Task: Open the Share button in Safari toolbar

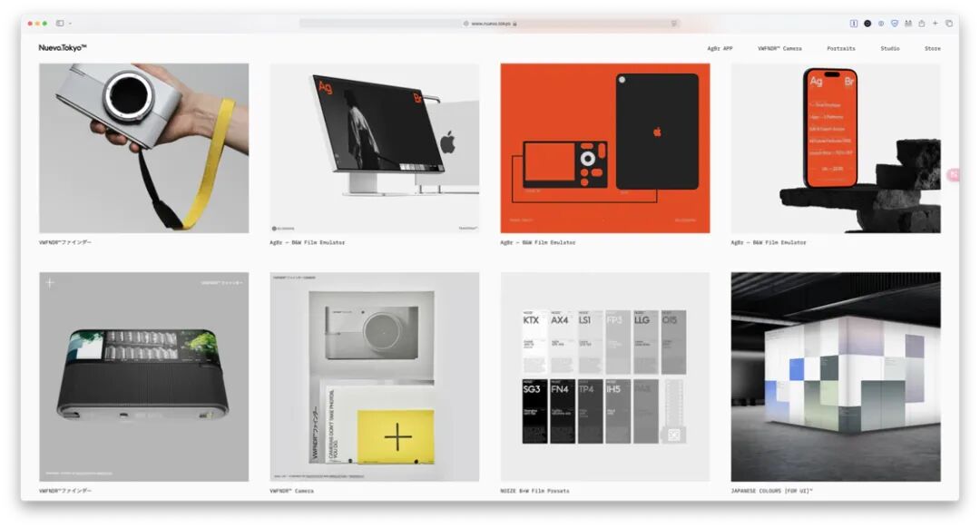Action: coord(921,23)
